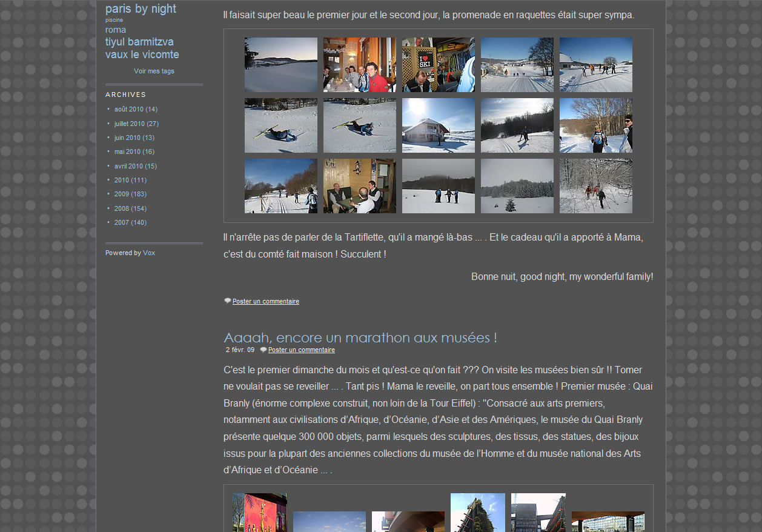The width and height of the screenshot is (762, 532).
Task: Open the red museum wall thumbnail
Action: point(259,513)
